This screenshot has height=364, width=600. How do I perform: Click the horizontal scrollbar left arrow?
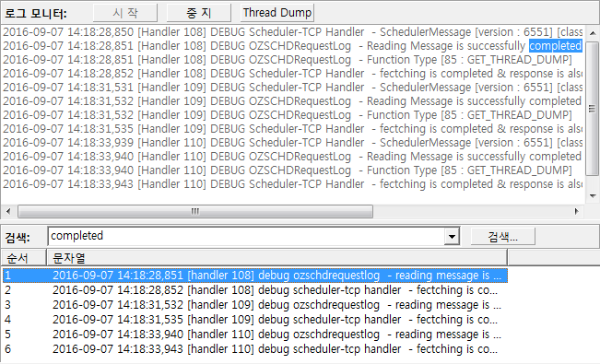8,211
